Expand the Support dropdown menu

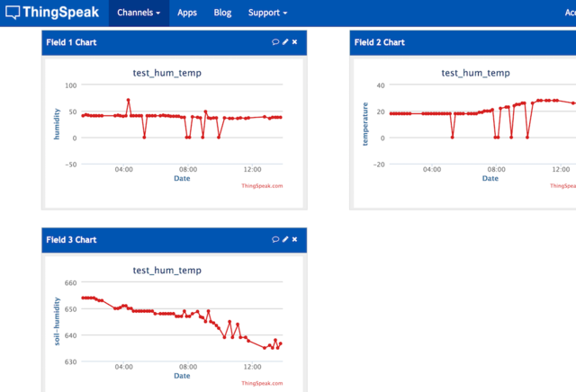click(267, 13)
